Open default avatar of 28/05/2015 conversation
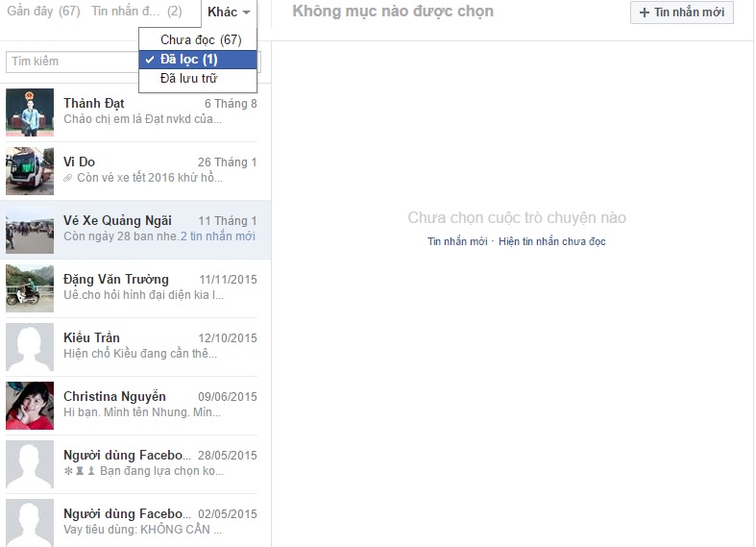 click(x=30, y=464)
